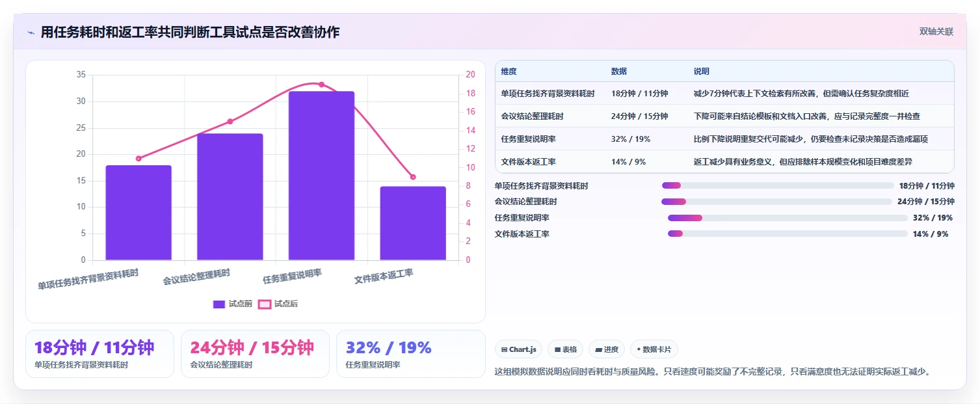Click the 24分钟 / 15分钟 data card

pyautogui.click(x=255, y=354)
